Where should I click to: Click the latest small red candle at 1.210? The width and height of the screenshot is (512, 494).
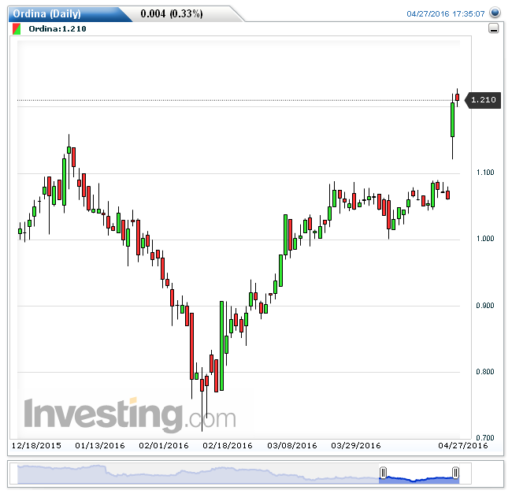(457, 97)
